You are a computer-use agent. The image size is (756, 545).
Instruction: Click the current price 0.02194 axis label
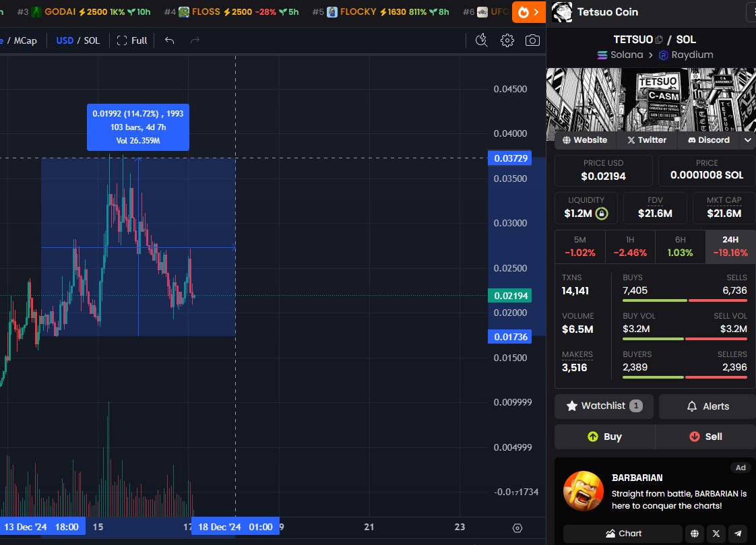510,295
